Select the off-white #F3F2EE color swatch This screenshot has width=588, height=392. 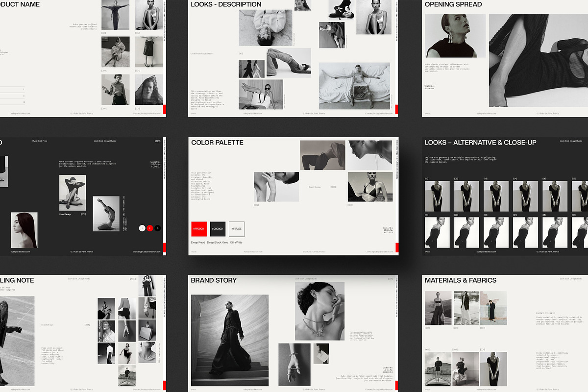pos(237,229)
